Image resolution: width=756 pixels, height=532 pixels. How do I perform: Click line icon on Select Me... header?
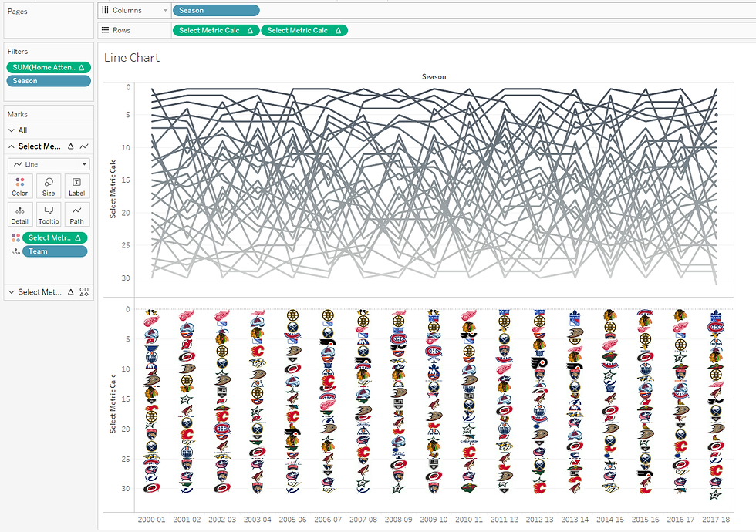click(x=84, y=146)
